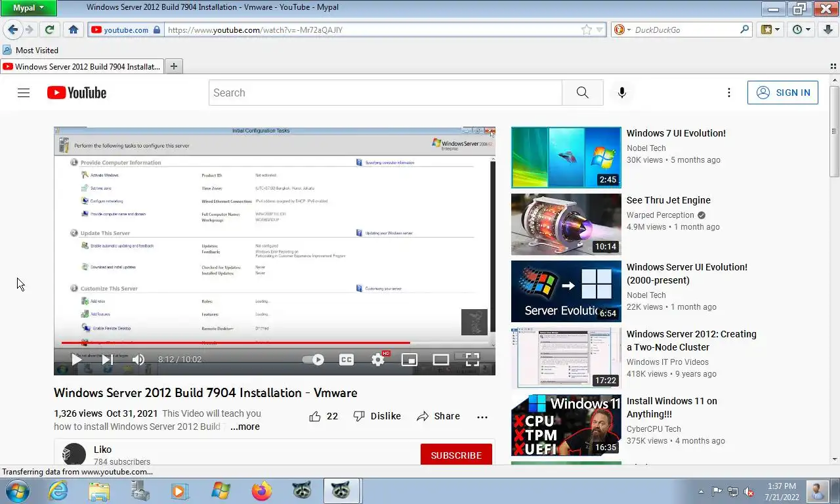Open the Windows 7 UI Evolution thumbnail

click(x=566, y=157)
